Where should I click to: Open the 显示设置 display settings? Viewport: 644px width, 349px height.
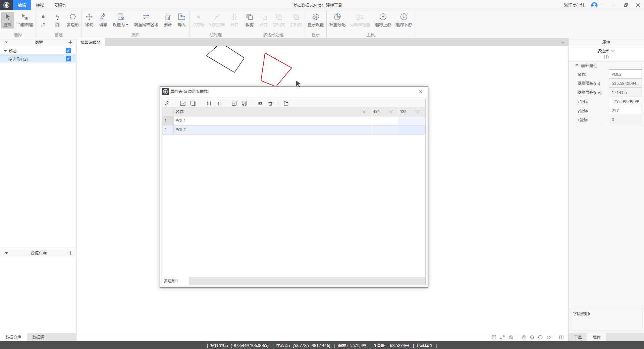(x=315, y=20)
